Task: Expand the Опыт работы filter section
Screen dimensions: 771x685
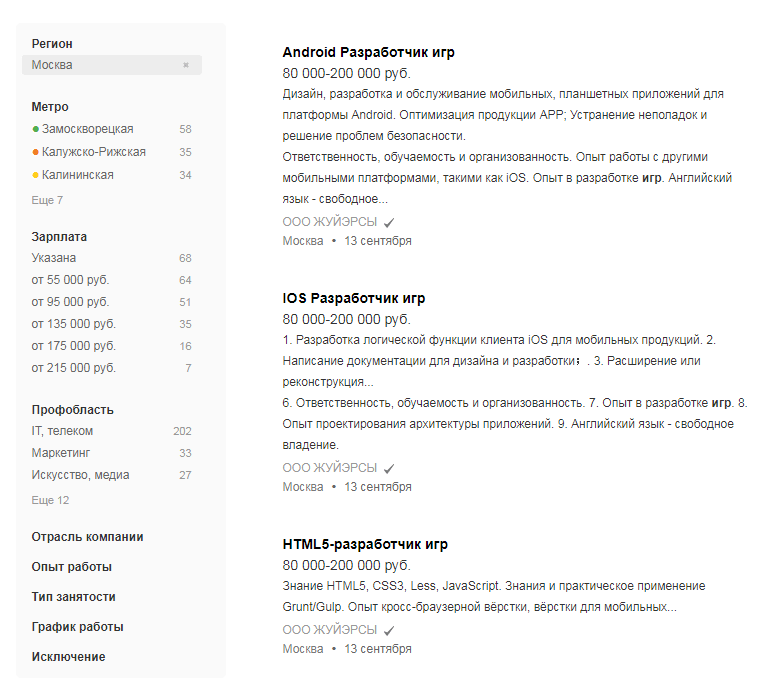Action: [x=72, y=567]
